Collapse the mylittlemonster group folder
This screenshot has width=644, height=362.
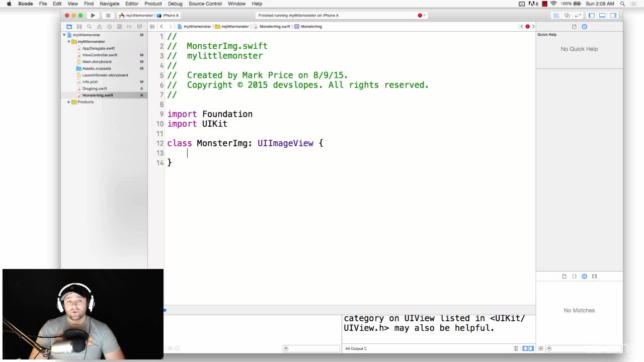69,42
